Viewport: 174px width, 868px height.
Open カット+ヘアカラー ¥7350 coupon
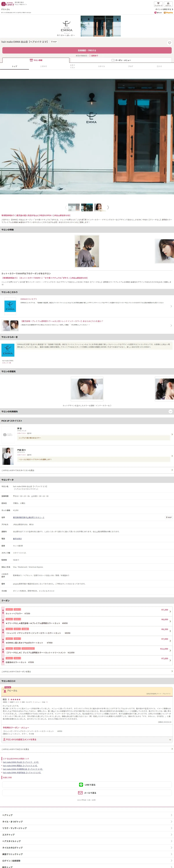point(87,612)
